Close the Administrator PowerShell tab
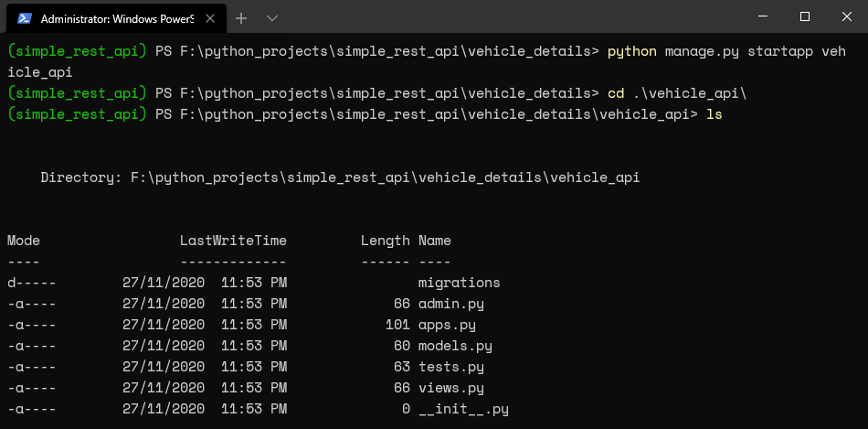 point(210,18)
